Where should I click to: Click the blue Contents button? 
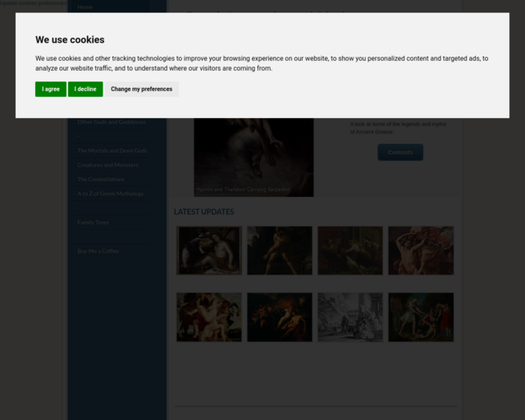(x=400, y=153)
